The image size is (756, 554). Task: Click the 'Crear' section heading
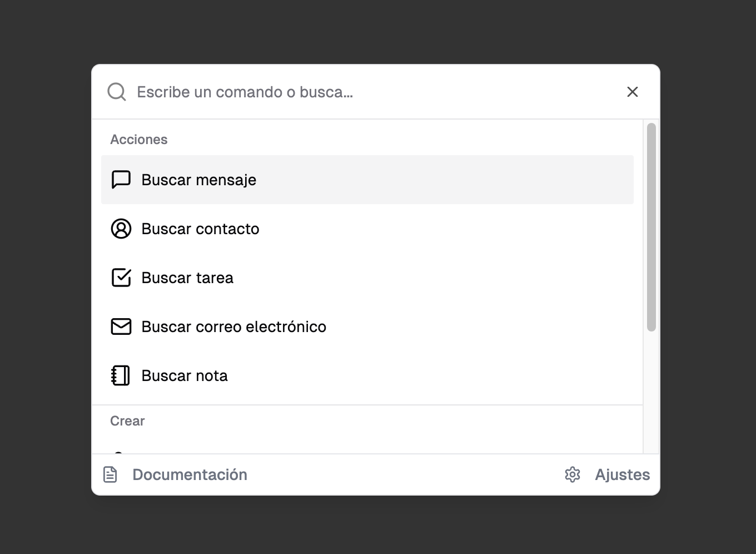coord(127,421)
